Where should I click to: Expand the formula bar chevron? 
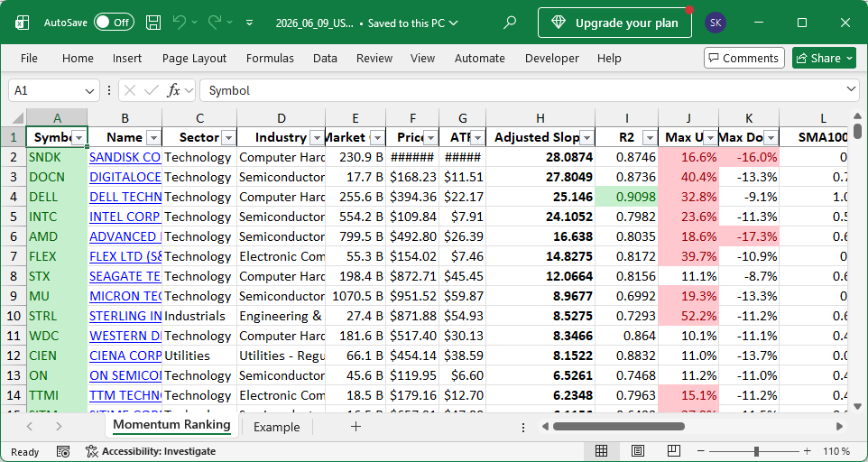click(x=852, y=89)
